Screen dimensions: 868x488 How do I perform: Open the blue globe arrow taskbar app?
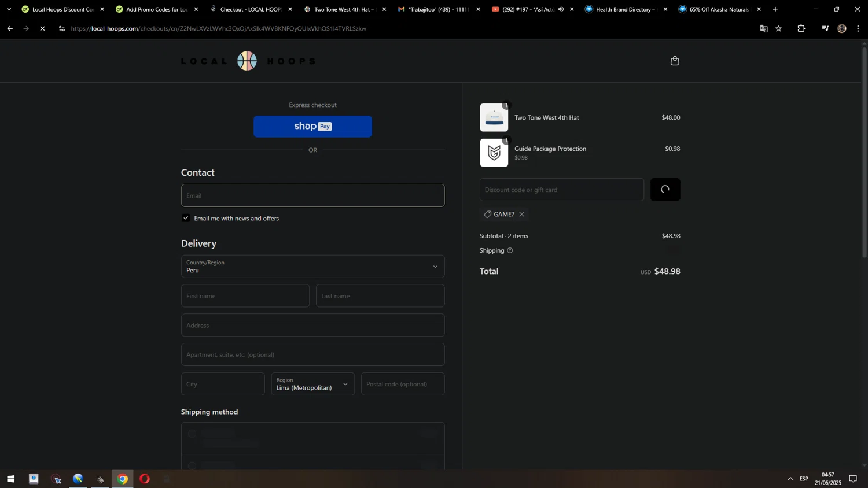[78, 479]
